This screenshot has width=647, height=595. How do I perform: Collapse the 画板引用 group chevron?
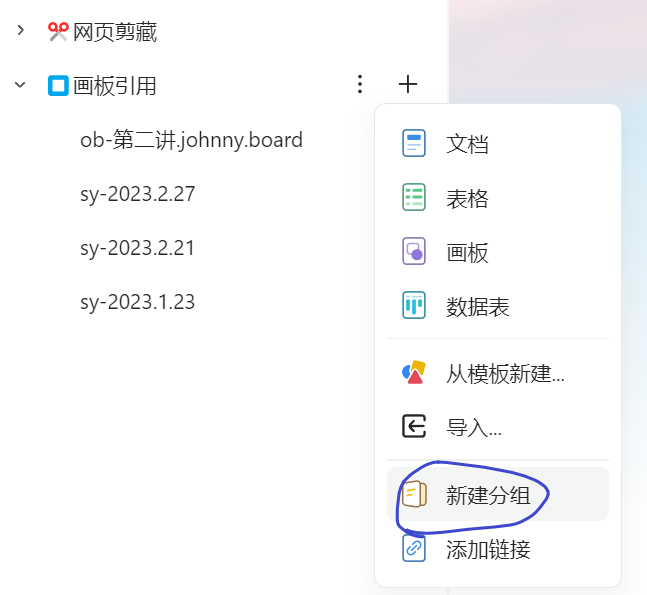click(20, 85)
